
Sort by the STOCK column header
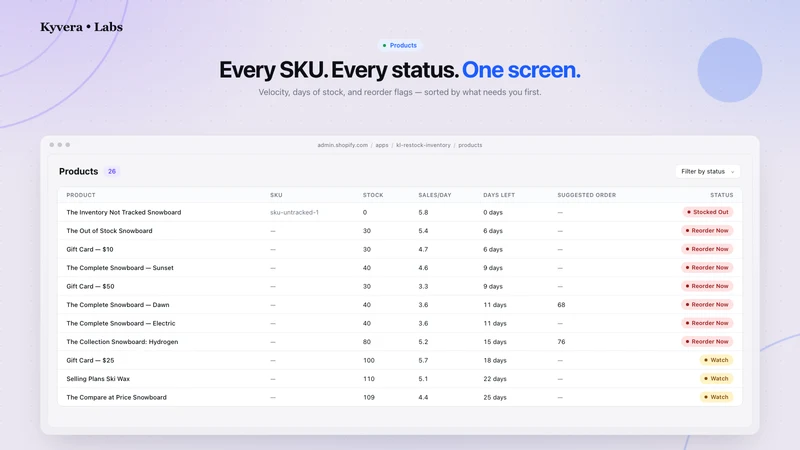[373, 195]
